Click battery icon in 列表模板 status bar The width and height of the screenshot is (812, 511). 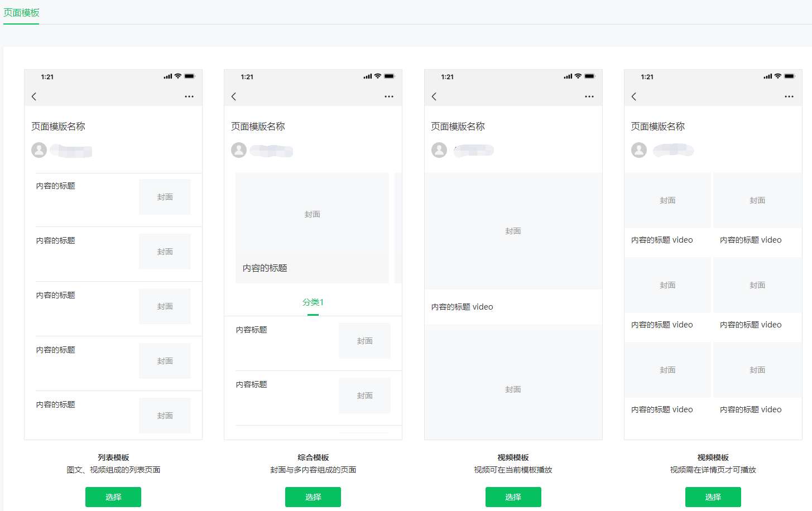tap(190, 76)
